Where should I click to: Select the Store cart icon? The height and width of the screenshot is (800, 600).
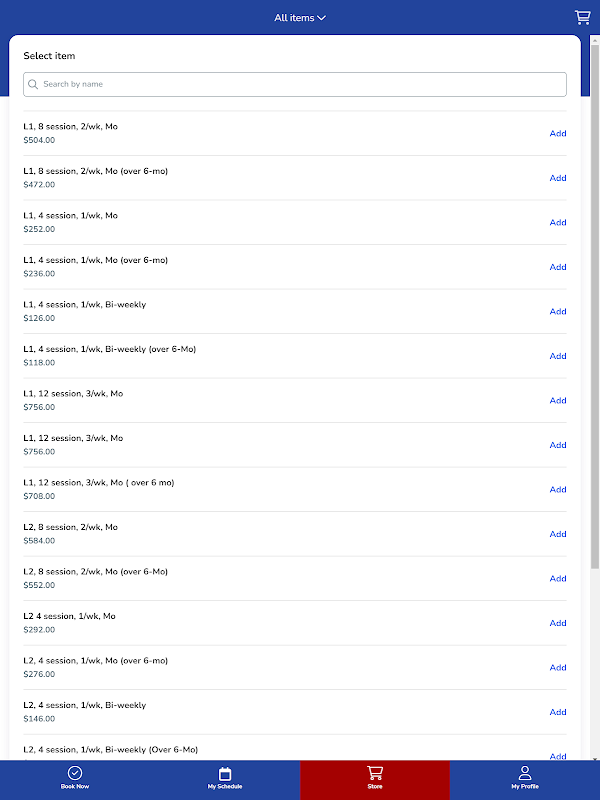point(375,773)
